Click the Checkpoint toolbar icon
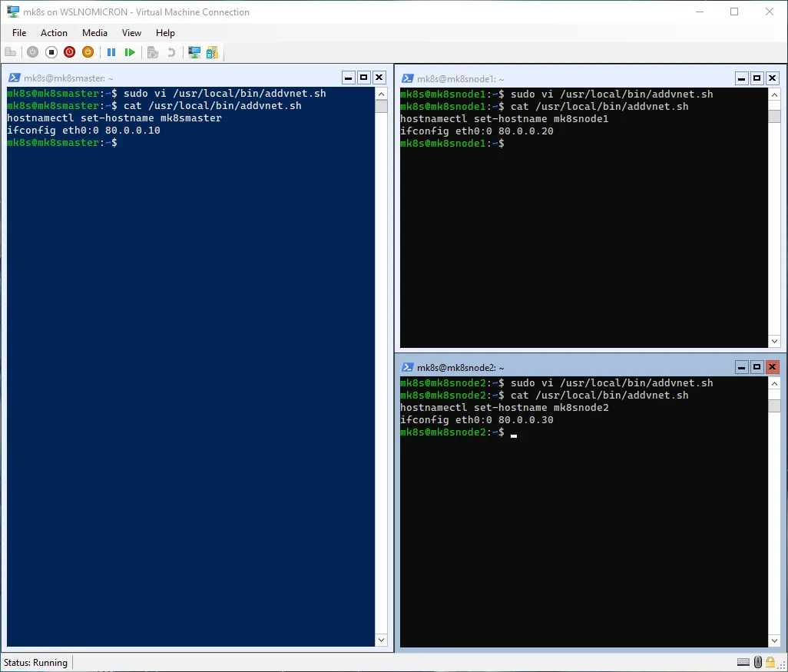Screen dimensions: 788x672 point(153,52)
